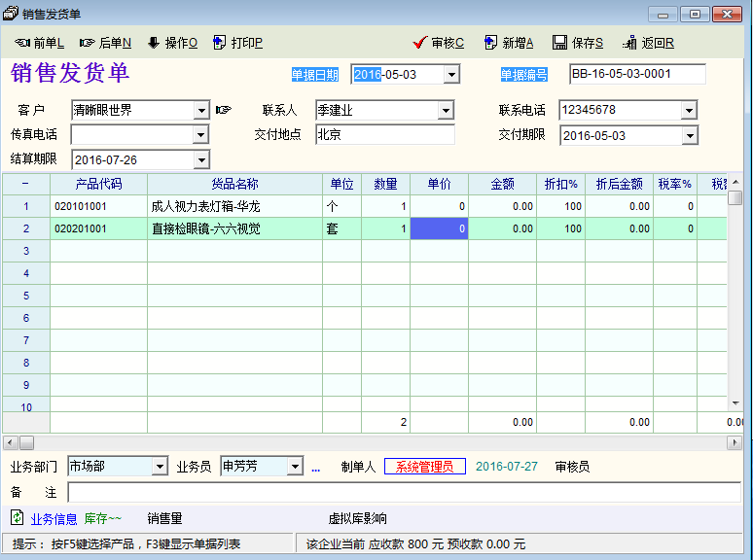Image resolution: width=753 pixels, height=560 pixels.
Task: Go to next order (后单) icon
Action: coord(88,43)
